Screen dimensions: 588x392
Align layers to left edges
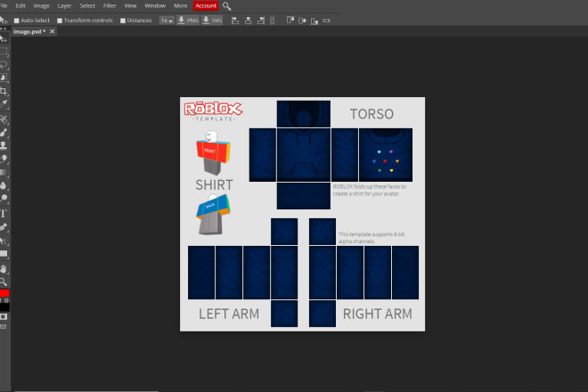[235, 20]
